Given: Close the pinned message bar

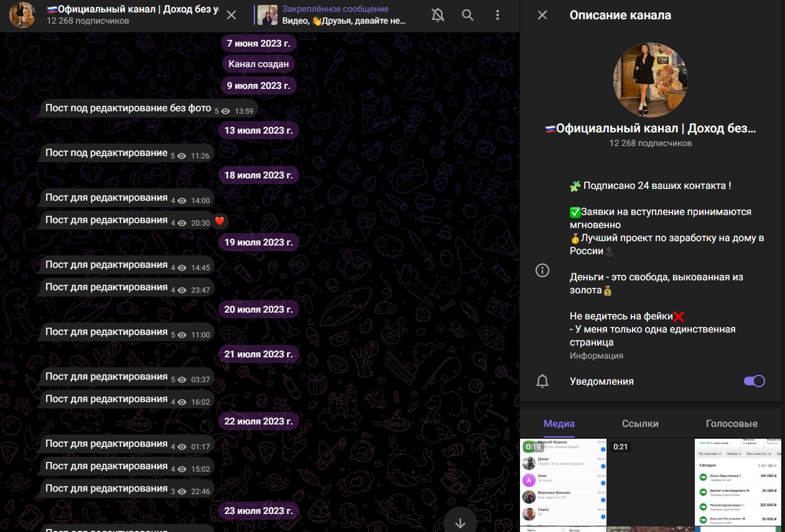Looking at the screenshot, I should click(231, 16).
